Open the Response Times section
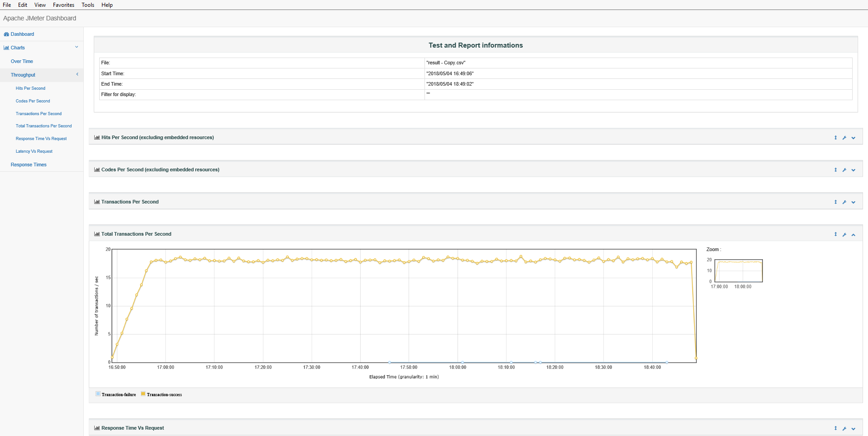868x436 pixels. click(29, 164)
